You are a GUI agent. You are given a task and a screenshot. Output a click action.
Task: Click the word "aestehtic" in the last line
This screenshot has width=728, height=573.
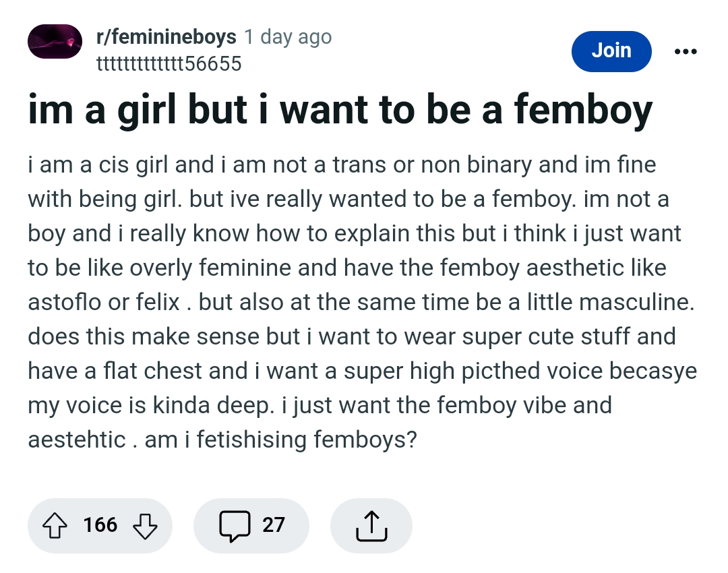coord(77,440)
